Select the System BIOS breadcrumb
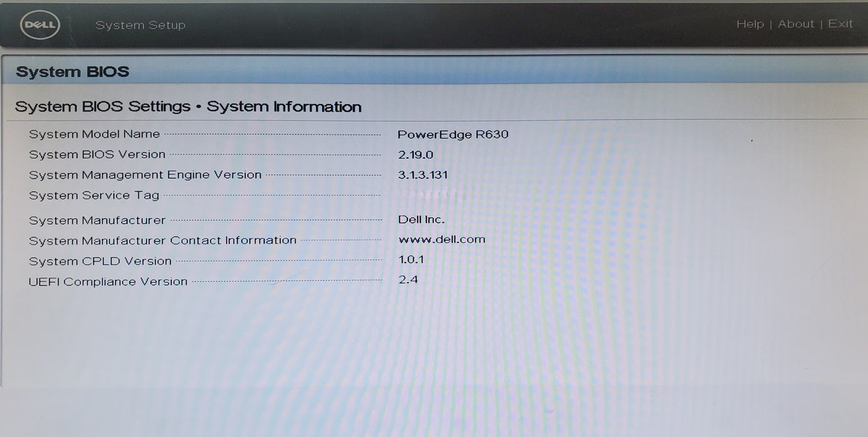Image resolution: width=868 pixels, height=437 pixels. (x=72, y=71)
